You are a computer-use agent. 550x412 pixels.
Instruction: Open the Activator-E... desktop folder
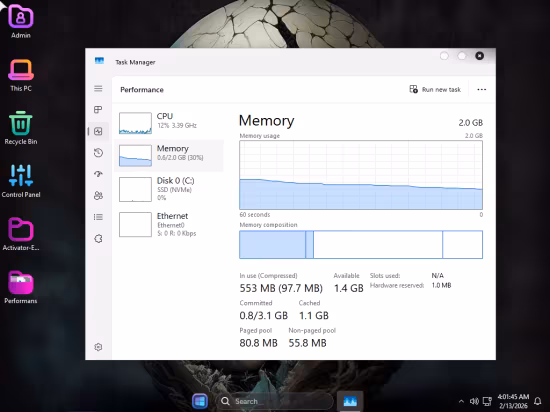[x=21, y=234]
